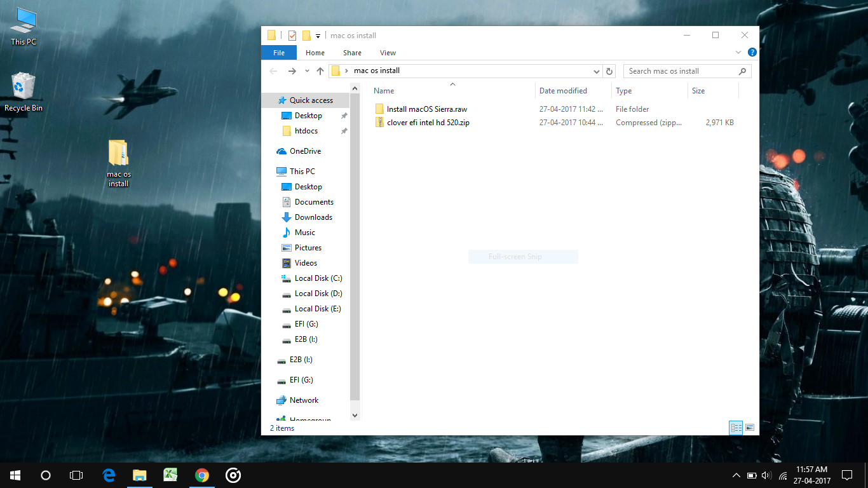Open Local Disk (D:) in the navigation pane

click(318, 294)
